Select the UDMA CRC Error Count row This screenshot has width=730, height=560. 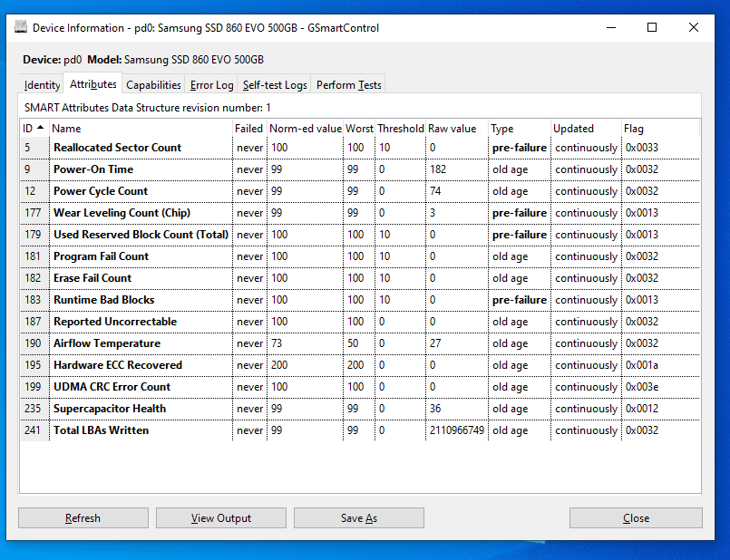(360, 387)
